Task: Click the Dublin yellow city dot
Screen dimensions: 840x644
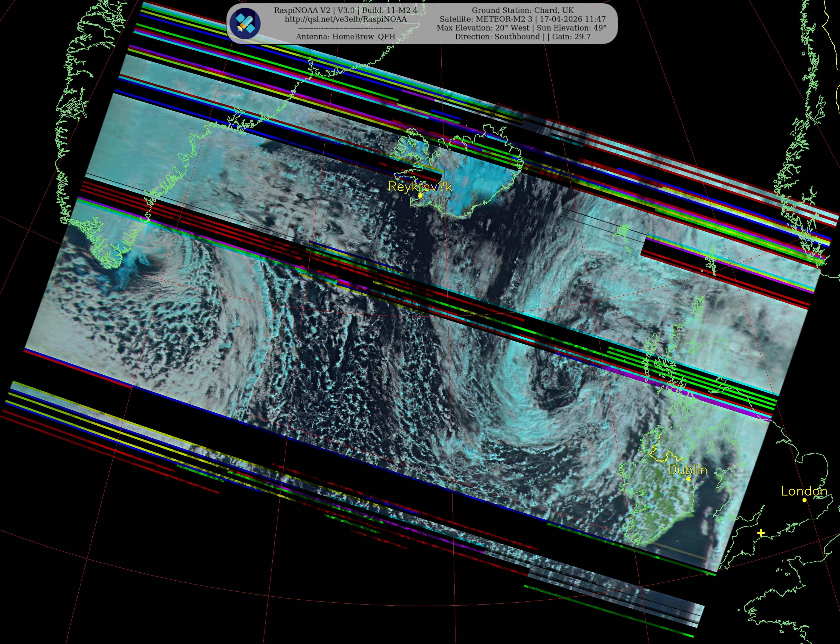Action: tap(688, 479)
